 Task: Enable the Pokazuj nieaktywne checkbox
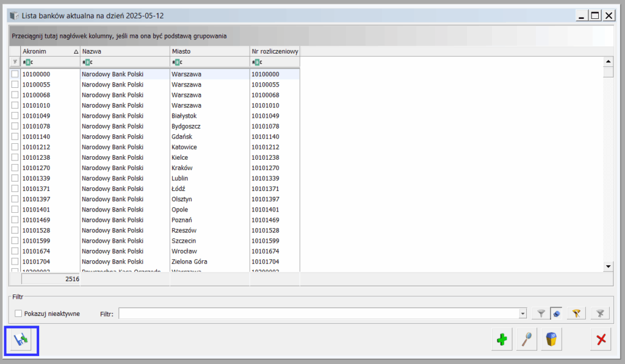point(18,313)
